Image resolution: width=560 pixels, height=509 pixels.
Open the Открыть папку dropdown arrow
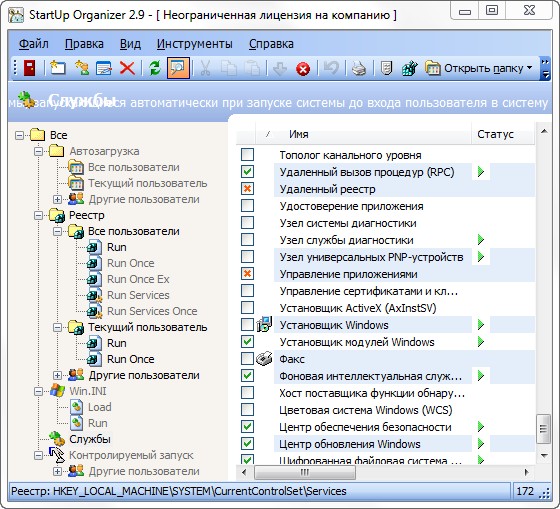pos(529,68)
